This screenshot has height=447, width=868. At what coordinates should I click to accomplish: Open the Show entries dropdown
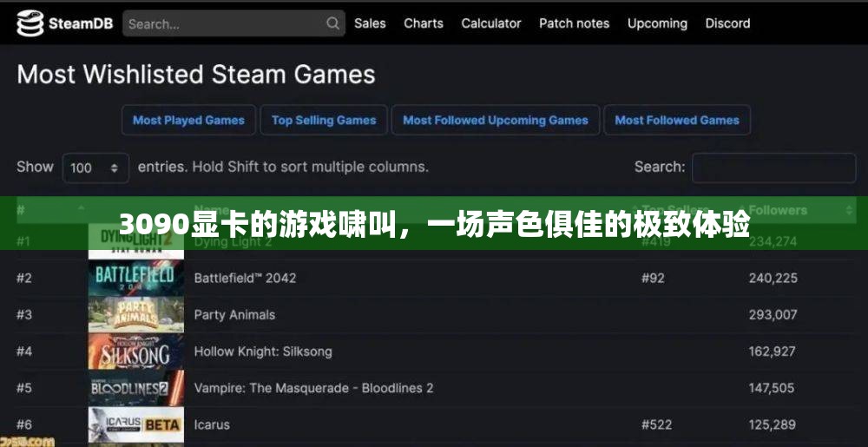coord(95,168)
